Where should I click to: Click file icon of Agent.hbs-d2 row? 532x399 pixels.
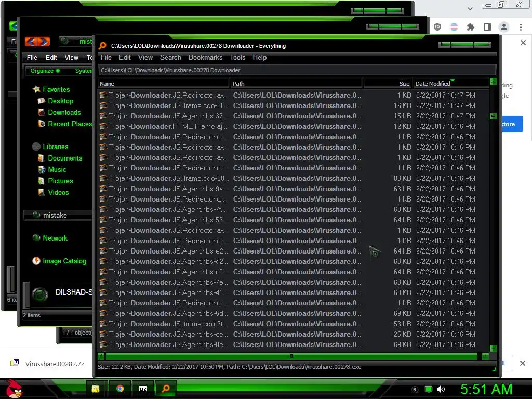103,261
